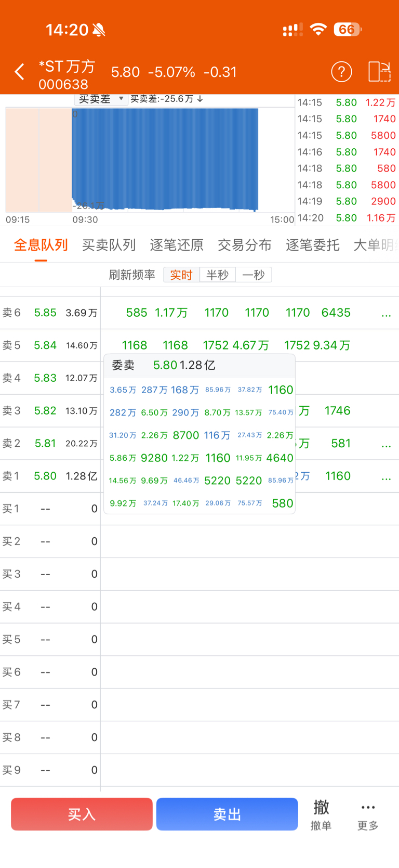Image resolution: width=399 pixels, height=868 pixels.
Task: Open the help question mark icon
Action: click(341, 72)
